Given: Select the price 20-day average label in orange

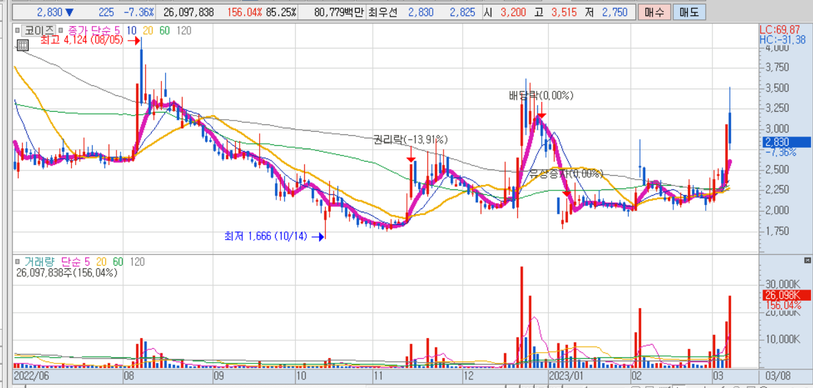Looking at the screenshot, I should [x=148, y=31].
